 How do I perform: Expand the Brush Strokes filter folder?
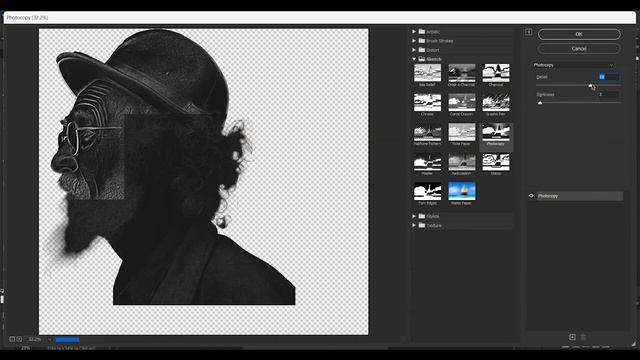point(414,41)
